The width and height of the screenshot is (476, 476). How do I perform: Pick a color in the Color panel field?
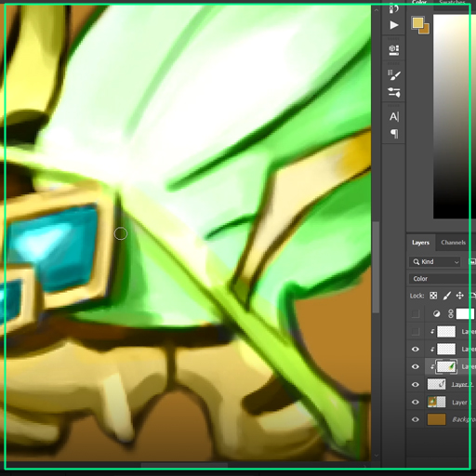455,116
